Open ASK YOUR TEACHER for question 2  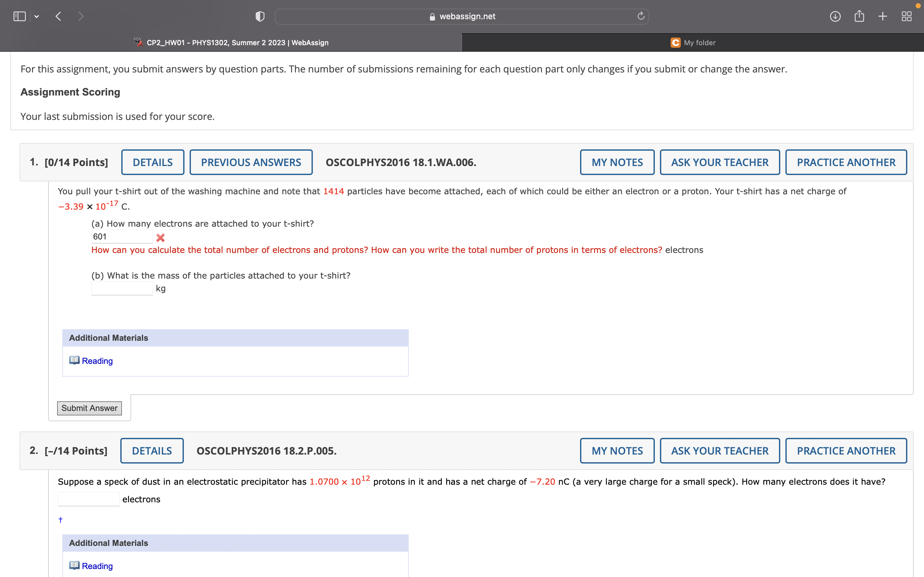719,450
